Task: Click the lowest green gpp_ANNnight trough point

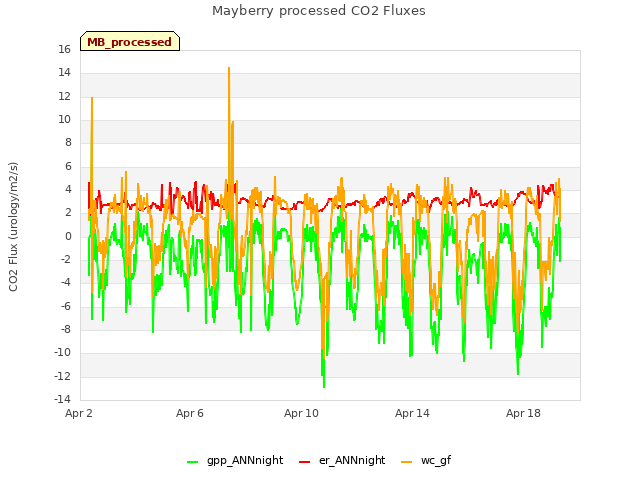Action: pos(324,387)
